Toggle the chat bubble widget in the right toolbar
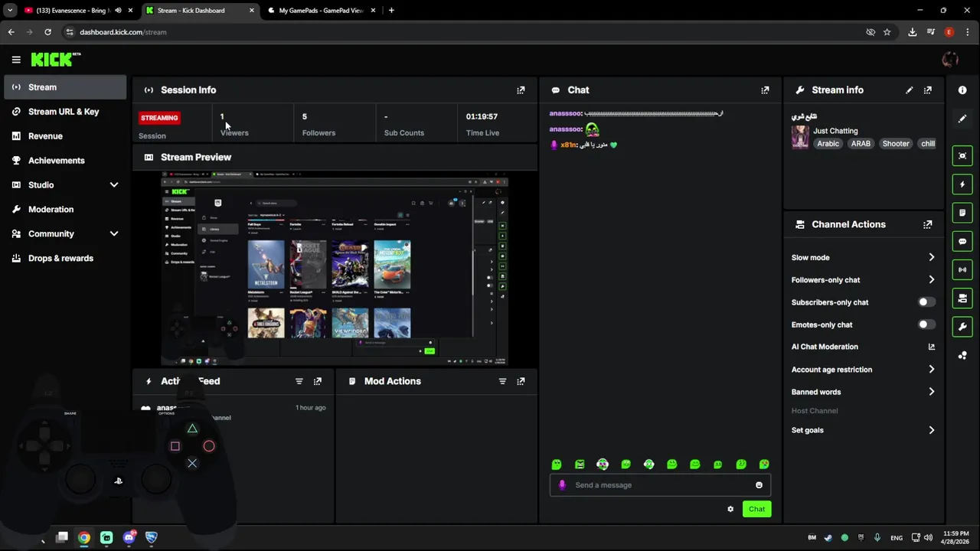The image size is (980, 551). pos(962,241)
